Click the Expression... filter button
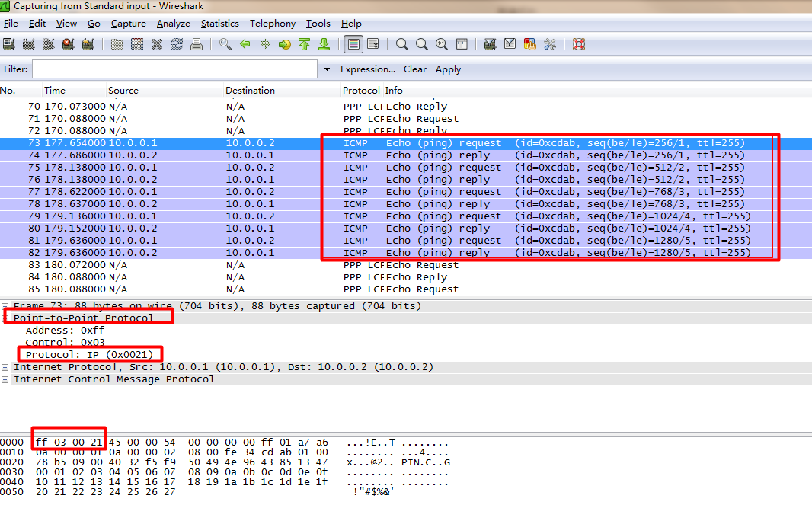This screenshot has height=505, width=812. (x=368, y=69)
